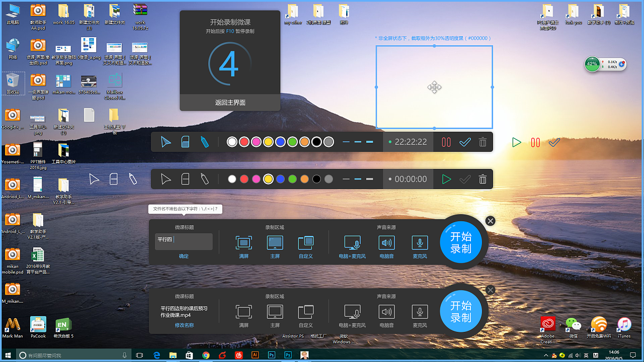Click the standalone white pen outline icon
Viewport: 644px width, 362px height.
[133, 179]
